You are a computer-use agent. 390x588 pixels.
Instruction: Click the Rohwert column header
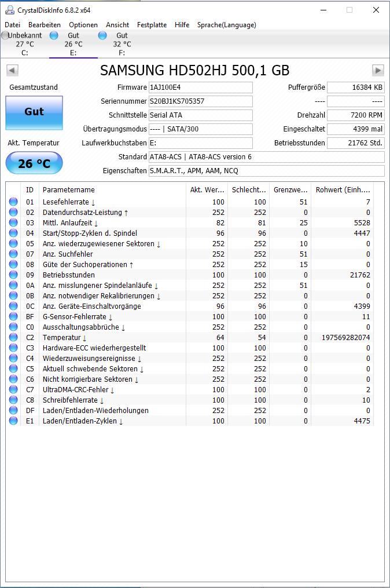(x=343, y=190)
